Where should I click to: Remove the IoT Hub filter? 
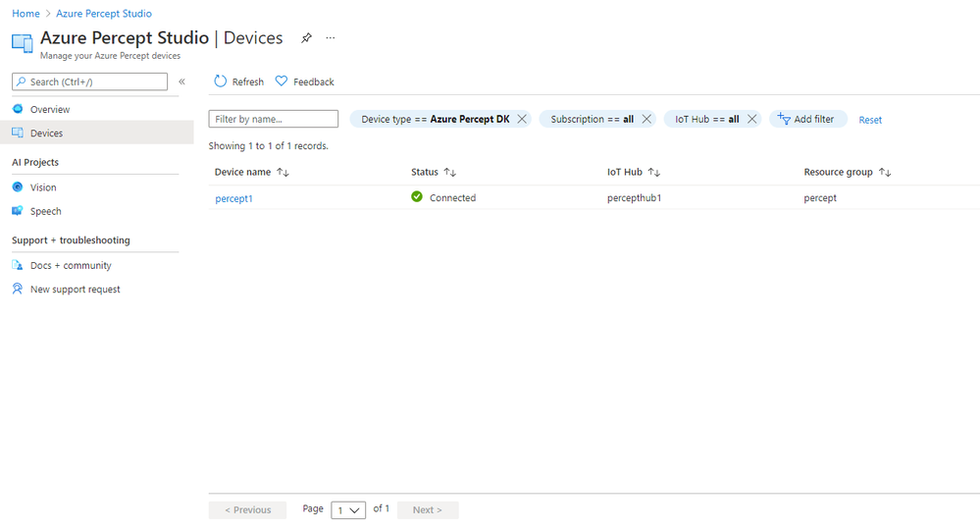[x=752, y=119]
